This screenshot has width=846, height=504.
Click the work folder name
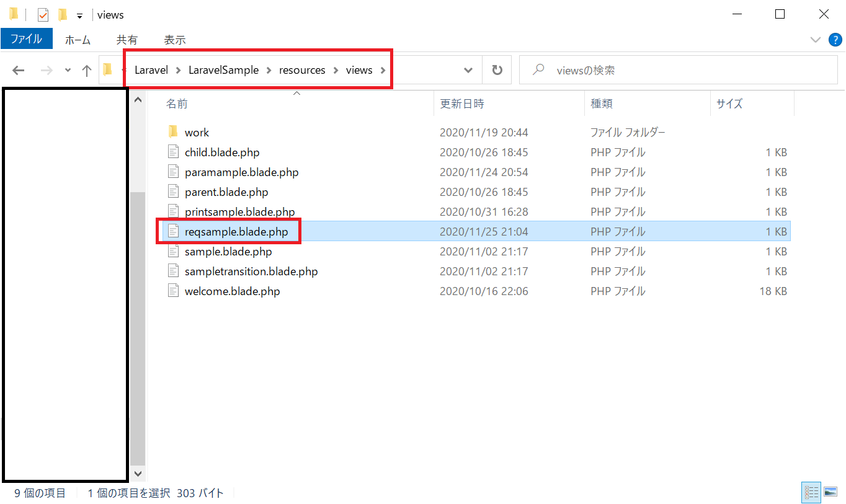tap(197, 133)
